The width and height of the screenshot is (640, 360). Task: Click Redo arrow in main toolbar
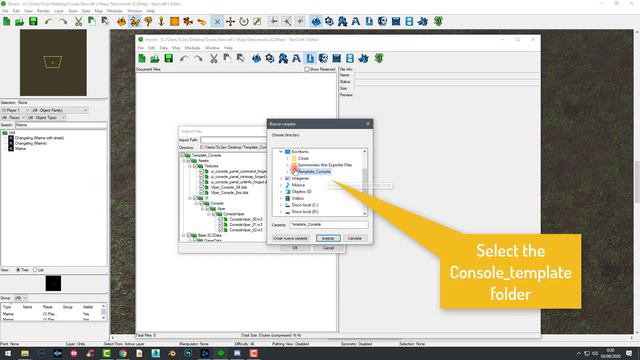tap(62, 22)
